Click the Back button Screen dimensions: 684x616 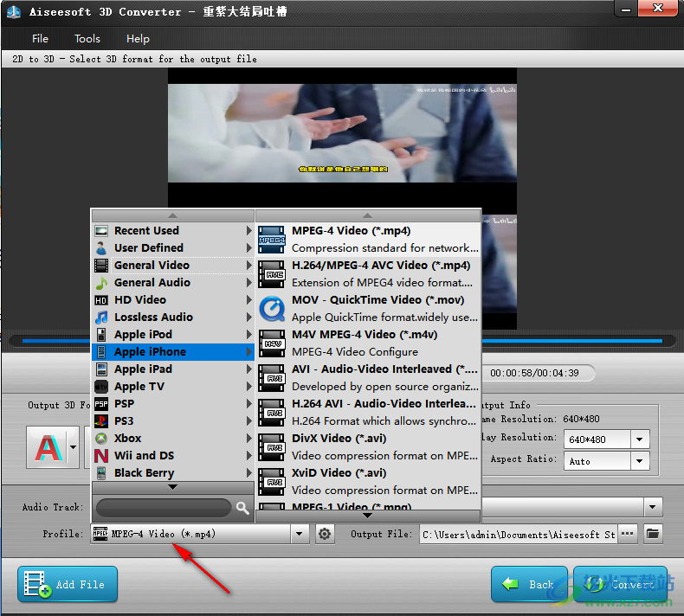529,584
